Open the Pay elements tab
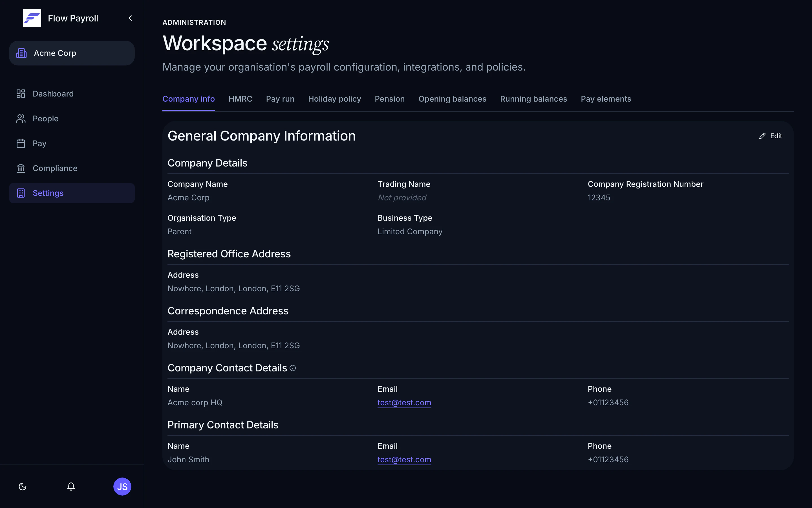 (x=606, y=99)
